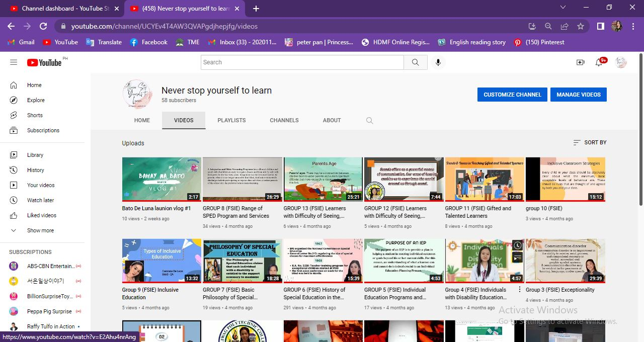The image size is (644, 342).
Task: Switch to the ABOUT tab
Action: pyautogui.click(x=332, y=120)
